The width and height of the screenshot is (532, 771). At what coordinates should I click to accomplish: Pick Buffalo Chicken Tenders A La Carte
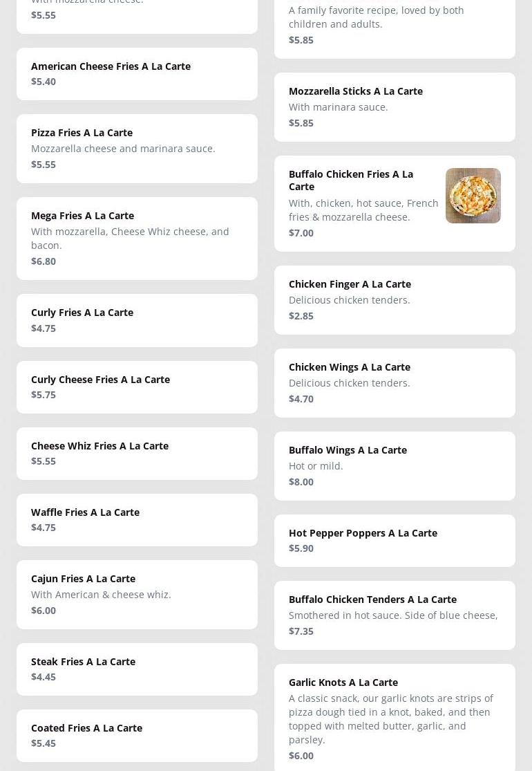(372, 600)
